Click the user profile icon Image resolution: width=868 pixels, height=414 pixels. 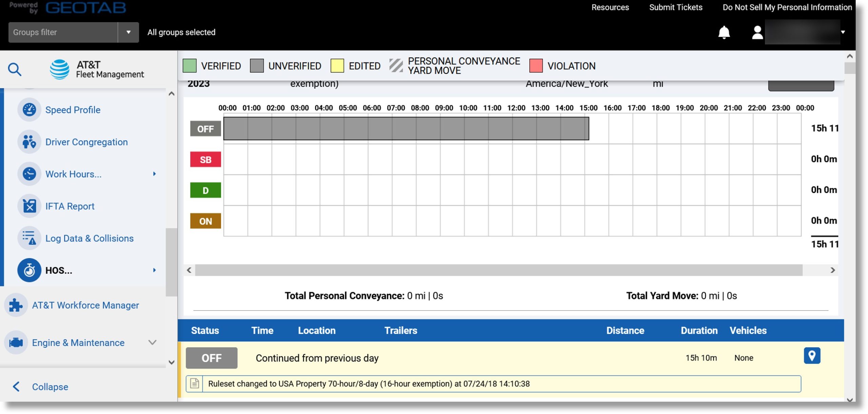pos(757,33)
